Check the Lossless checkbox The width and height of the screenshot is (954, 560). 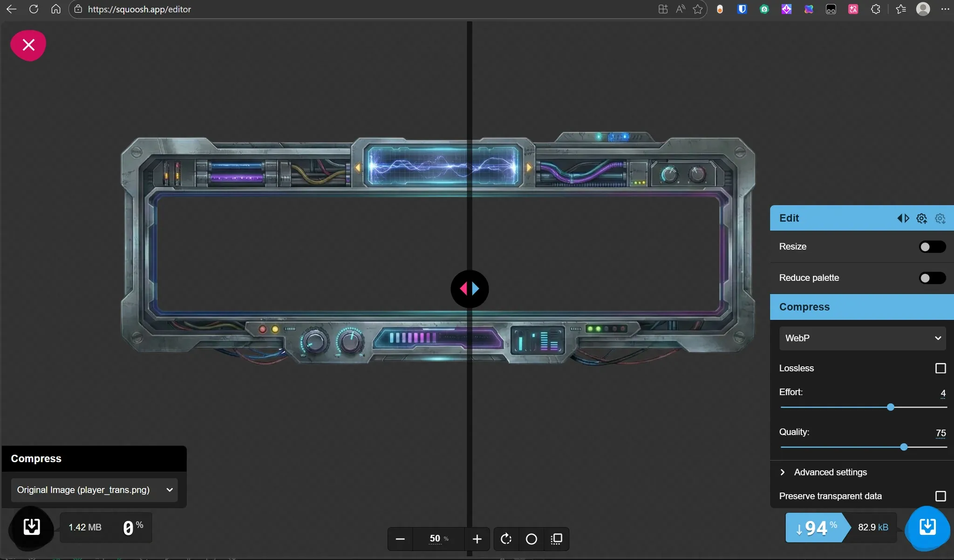point(940,368)
